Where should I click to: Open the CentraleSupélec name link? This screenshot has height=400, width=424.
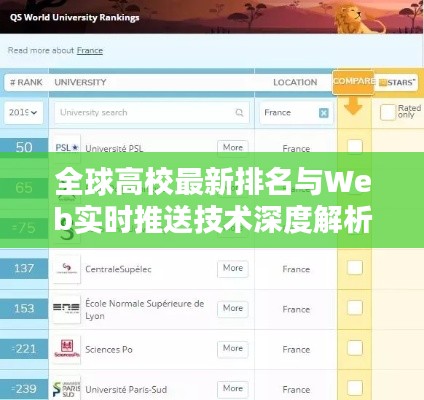(x=118, y=269)
